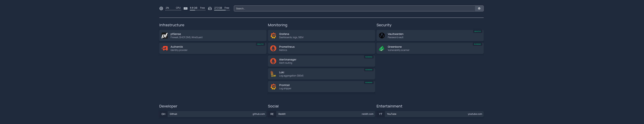Click the Promtail logo icon
The height and width of the screenshot is (124, 644).
pos(273,87)
